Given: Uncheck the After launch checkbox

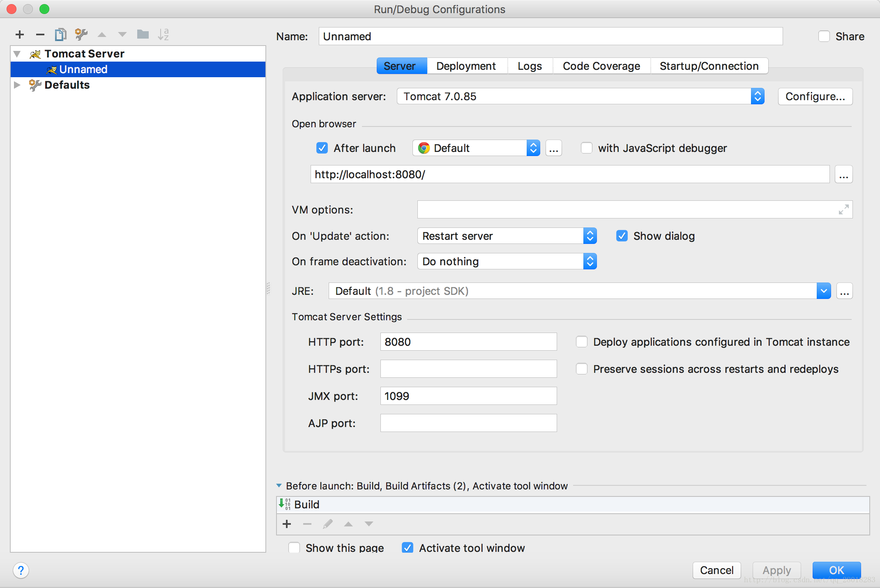Looking at the screenshot, I should pyautogui.click(x=322, y=148).
